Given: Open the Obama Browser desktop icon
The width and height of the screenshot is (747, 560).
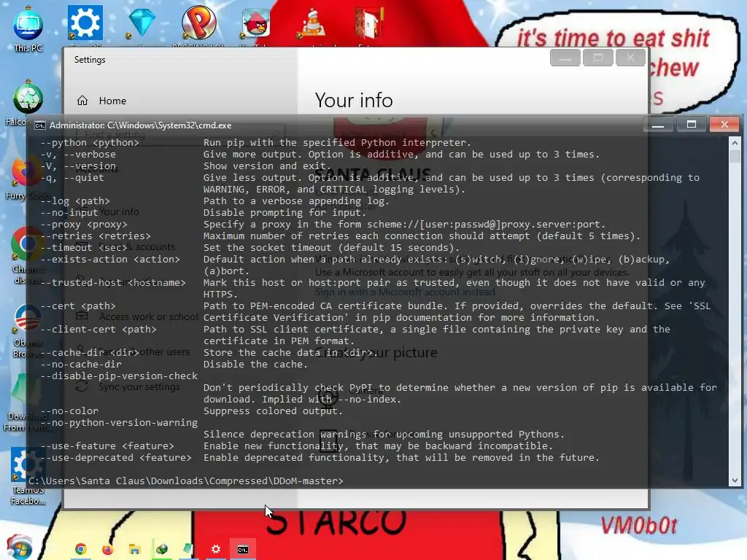Looking at the screenshot, I should pos(27,318).
